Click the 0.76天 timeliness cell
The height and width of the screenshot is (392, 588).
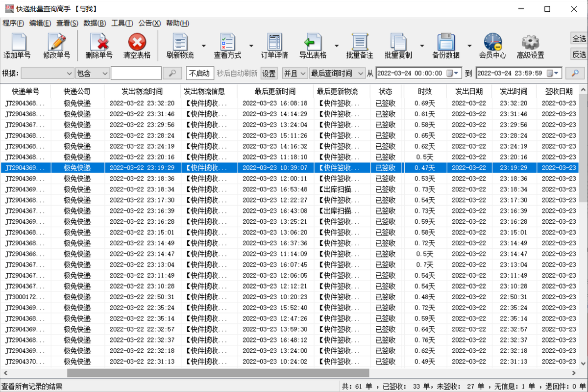(425, 340)
